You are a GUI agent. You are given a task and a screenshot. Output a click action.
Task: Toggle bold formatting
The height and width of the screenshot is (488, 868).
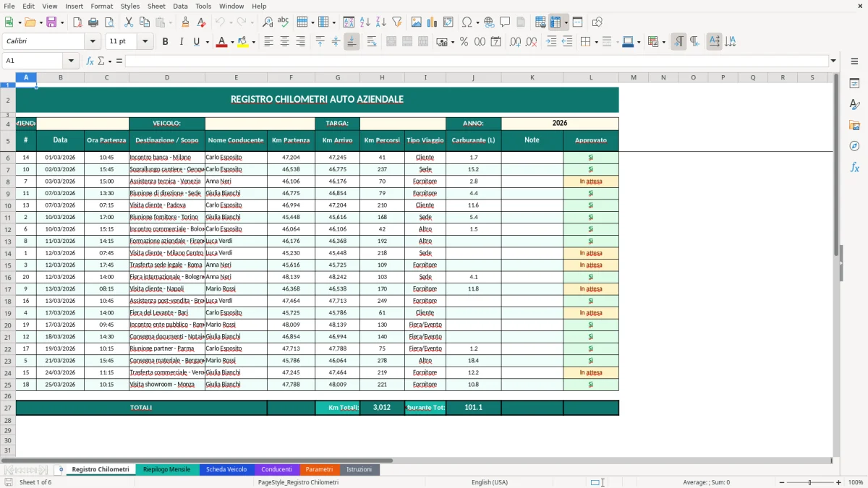(x=165, y=42)
